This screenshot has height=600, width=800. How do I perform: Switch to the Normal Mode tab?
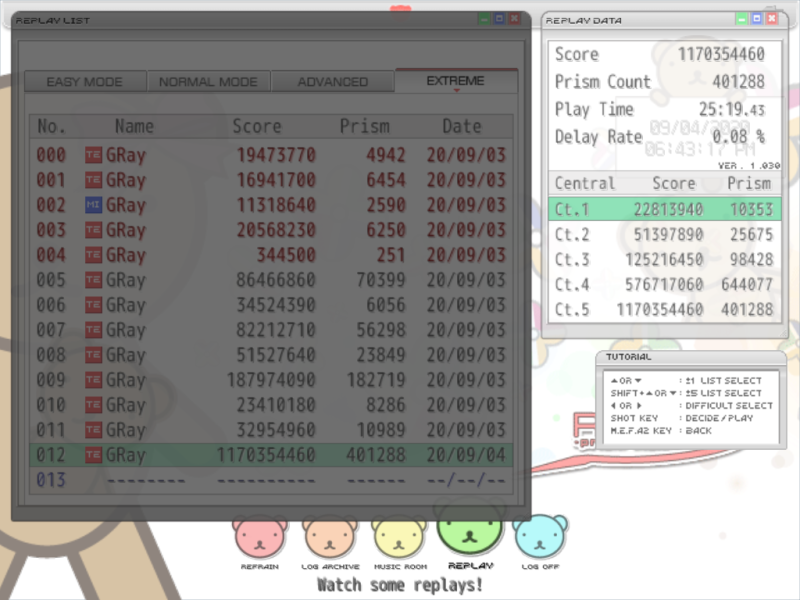(208, 82)
